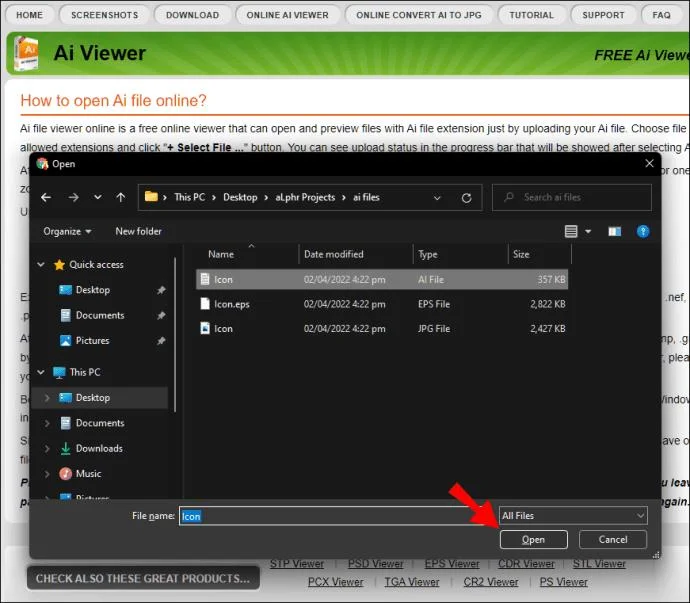The height and width of the screenshot is (603, 690).
Task: Select Downloads folder in tree
Action: tap(99, 449)
